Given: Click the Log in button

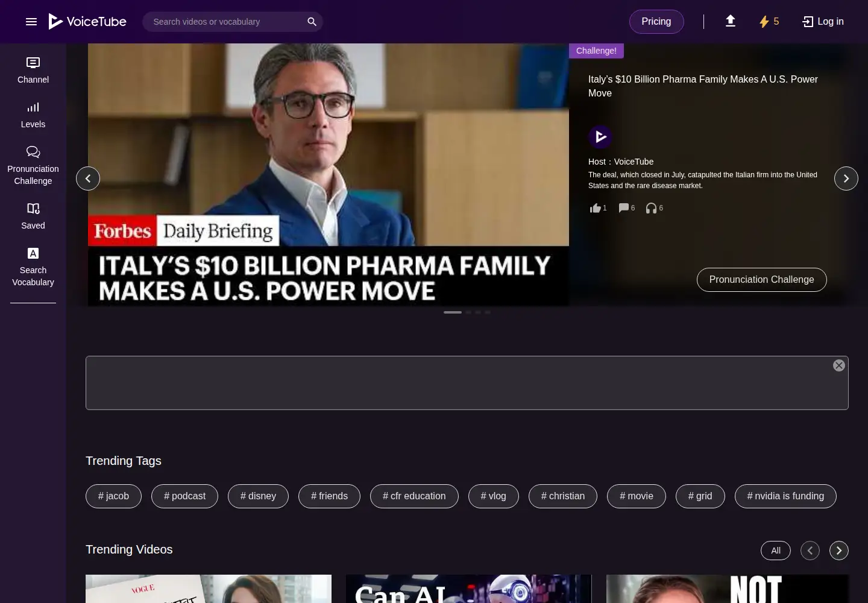Looking at the screenshot, I should tap(823, 22).
